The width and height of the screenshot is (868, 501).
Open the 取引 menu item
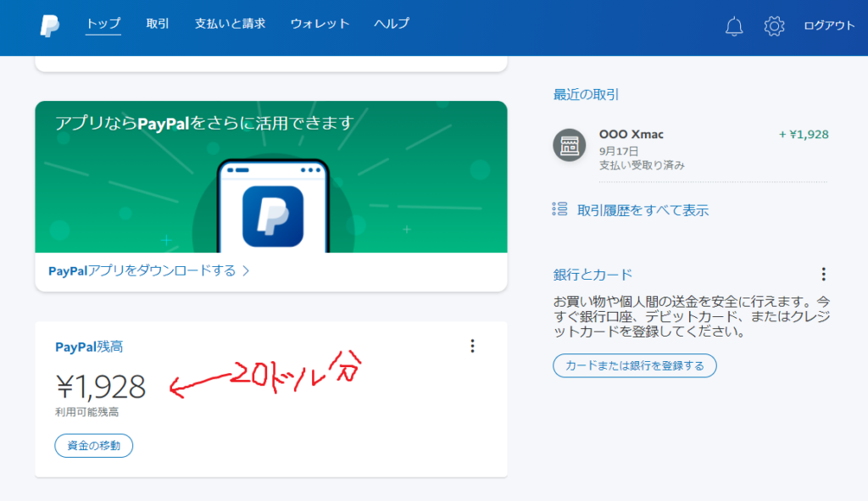click(158, 24)
